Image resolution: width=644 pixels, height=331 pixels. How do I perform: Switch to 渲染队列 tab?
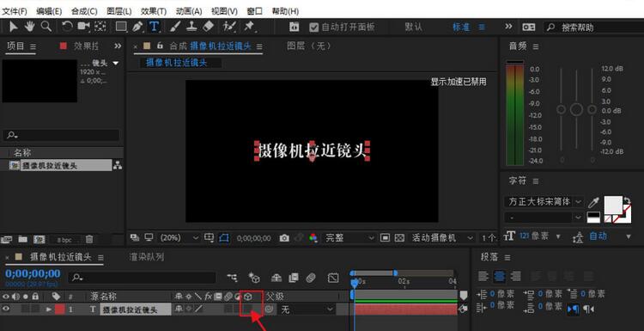point(147,257)
